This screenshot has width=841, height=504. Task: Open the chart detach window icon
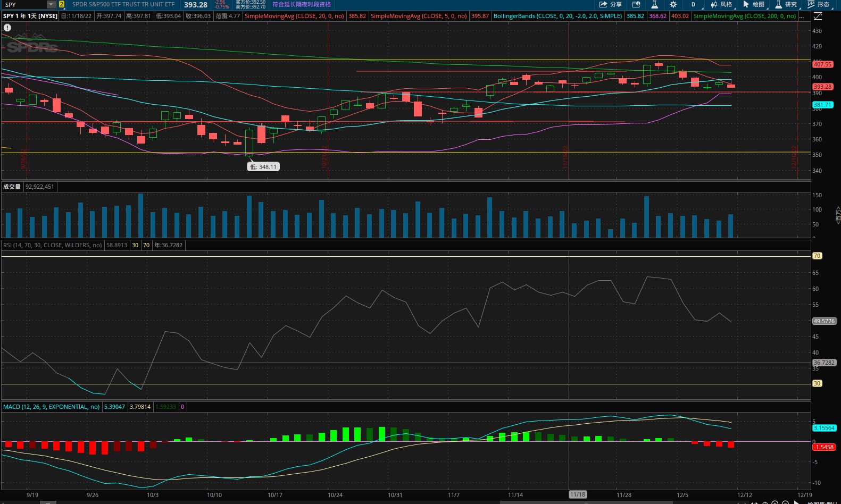636,4
